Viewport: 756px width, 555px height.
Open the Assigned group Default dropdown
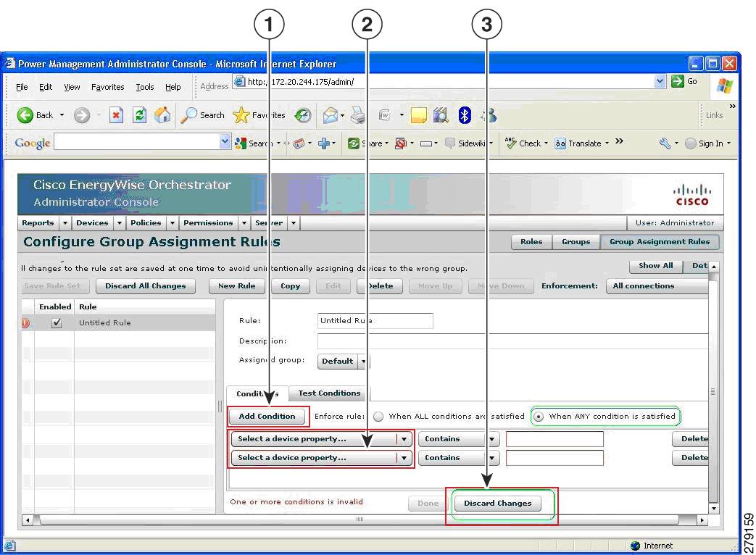coord(344,362)
